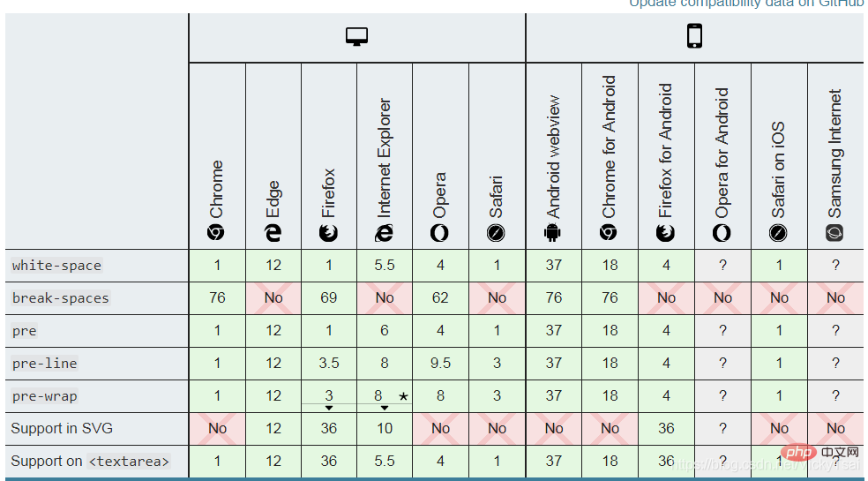
Task: Click the white-space row label
Action: coord(56,266)
